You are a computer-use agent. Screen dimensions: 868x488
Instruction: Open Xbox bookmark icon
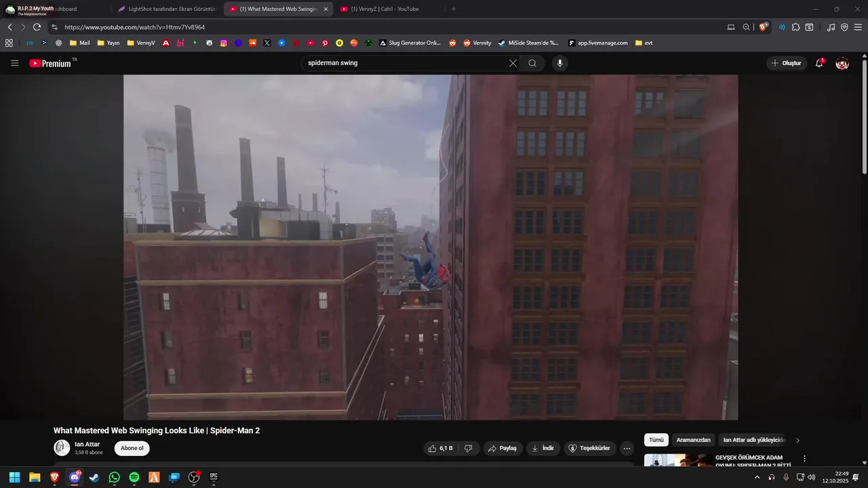point(368,43)
